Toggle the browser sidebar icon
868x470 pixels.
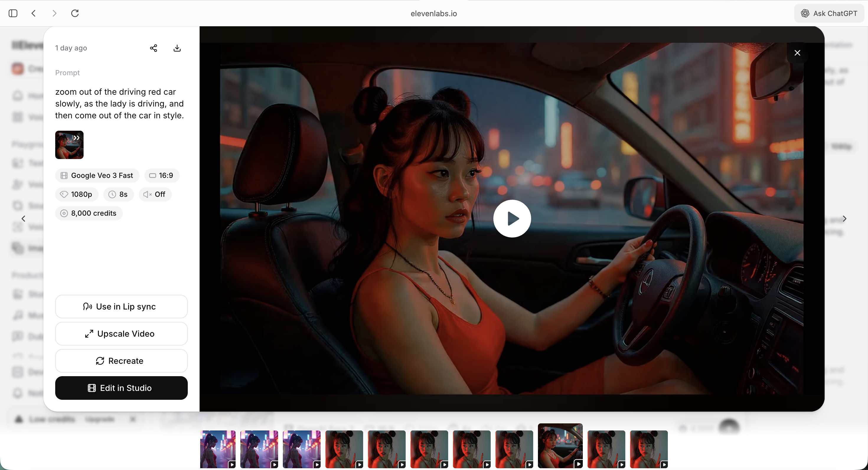pos(13,14)
